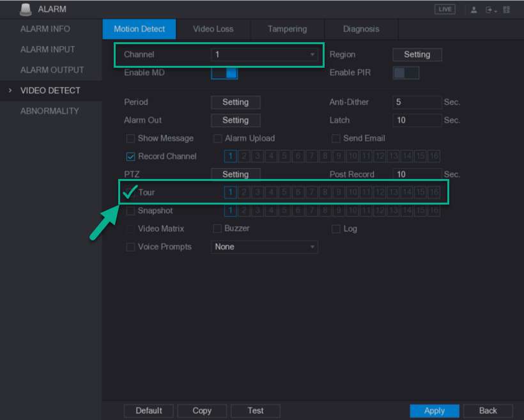Open the logout icon menu
This screenshot has width=524, height=420.
491,10
